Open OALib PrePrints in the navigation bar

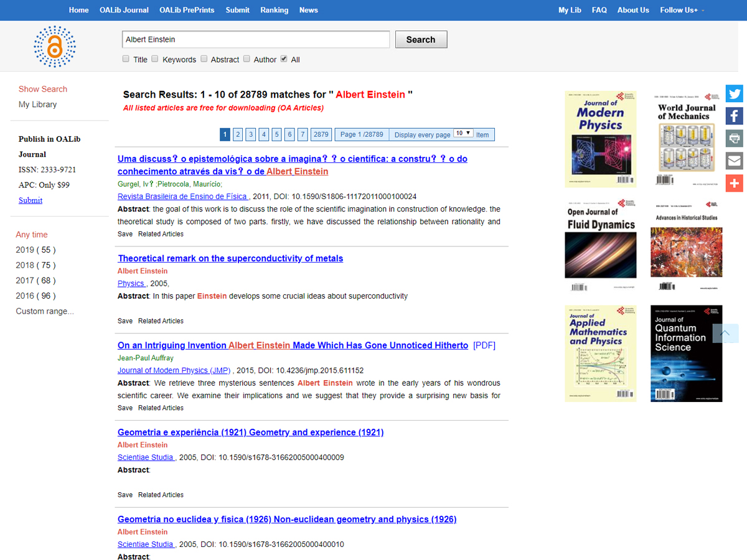tap(187, 10)
